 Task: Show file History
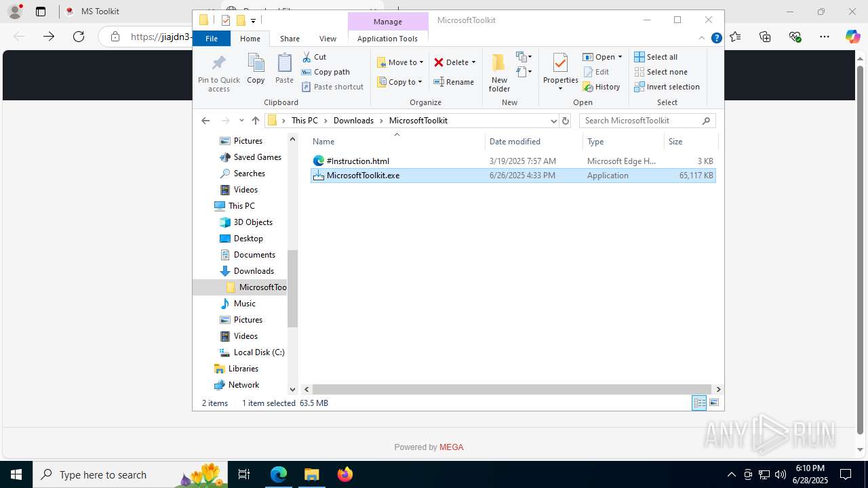pos(601,87)
